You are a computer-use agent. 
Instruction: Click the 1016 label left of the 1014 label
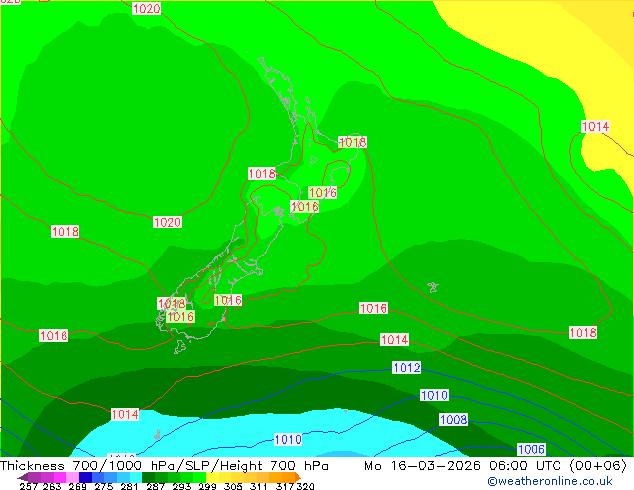(374, 308)
